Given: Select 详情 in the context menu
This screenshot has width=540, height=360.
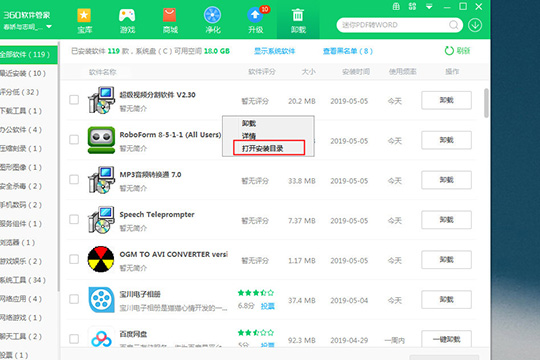Looking at the screenshot, I should click(x=249, y=136).
